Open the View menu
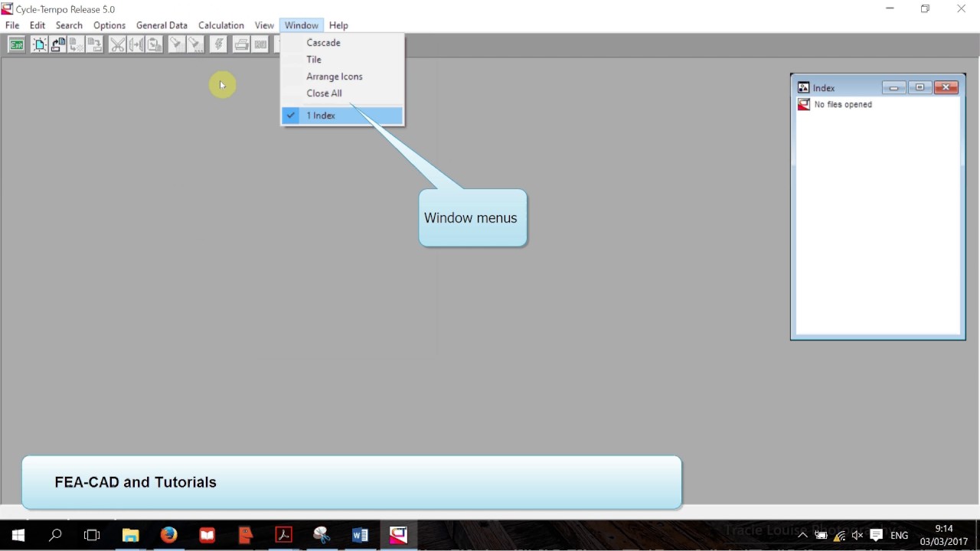Screen dimensions: 980x551 pyautogui.click(x=264, y=25)
